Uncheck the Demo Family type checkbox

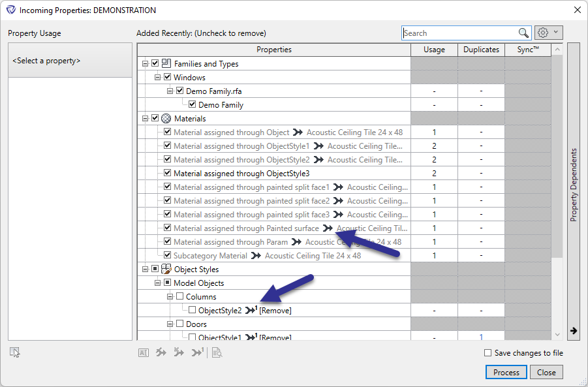pos(192,104)
